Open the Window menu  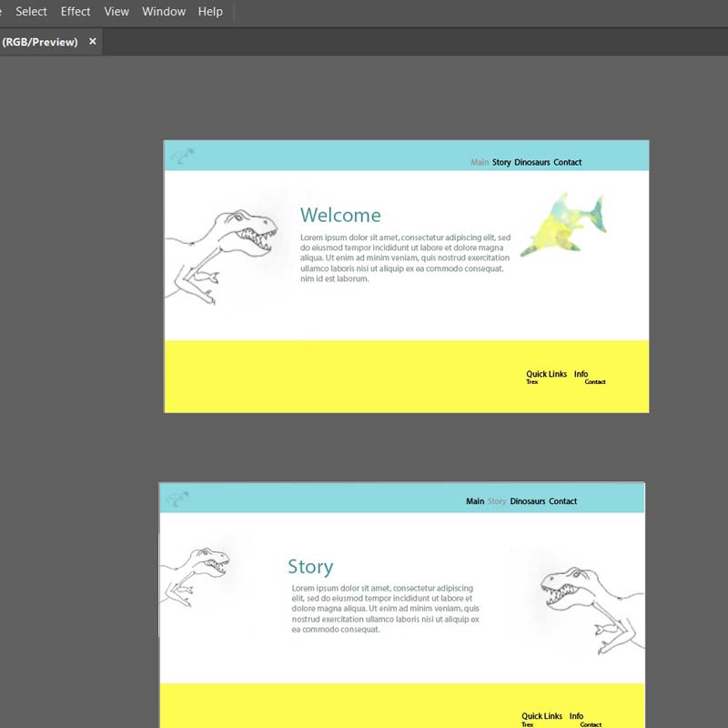[164, 12]
